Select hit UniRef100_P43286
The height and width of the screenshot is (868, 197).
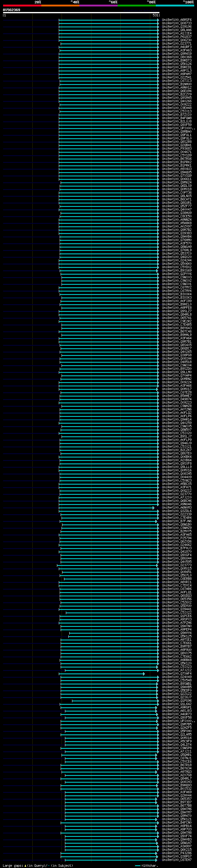(177, 853)
